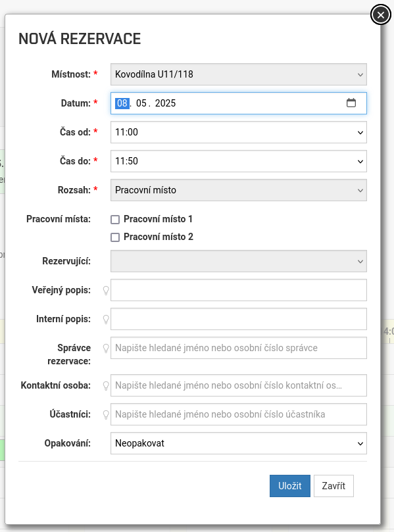Image resolution: width=394 pixels, height=532 pixels.
Task: Open the Rezervující dropdown
Action: [x=239, y=261]
